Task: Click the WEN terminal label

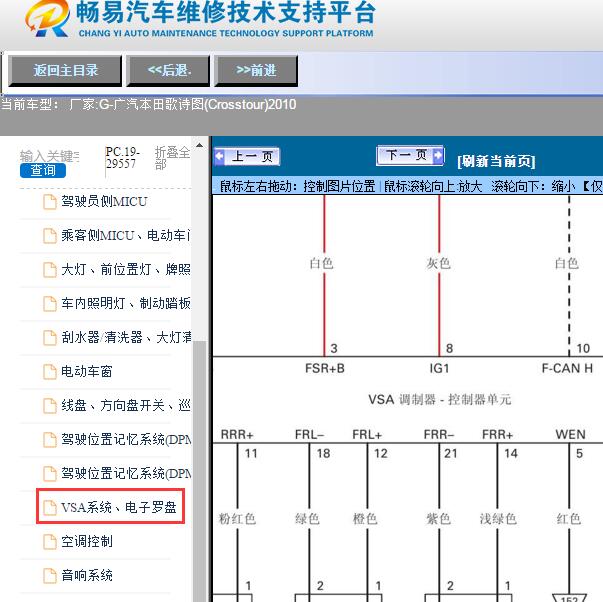Action: (x=570, y=435)
